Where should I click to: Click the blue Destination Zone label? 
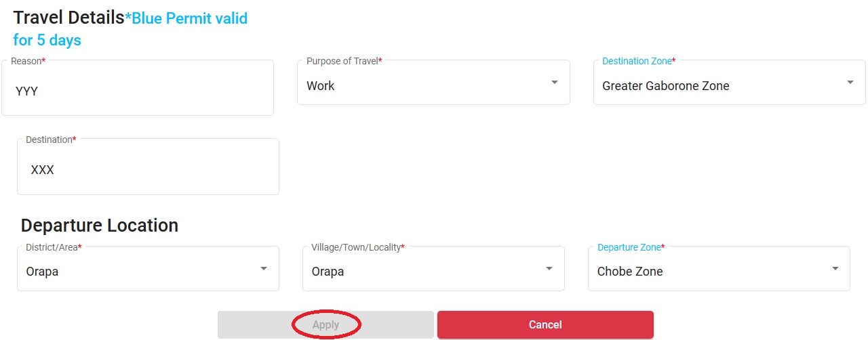click(x=637, y=61)
